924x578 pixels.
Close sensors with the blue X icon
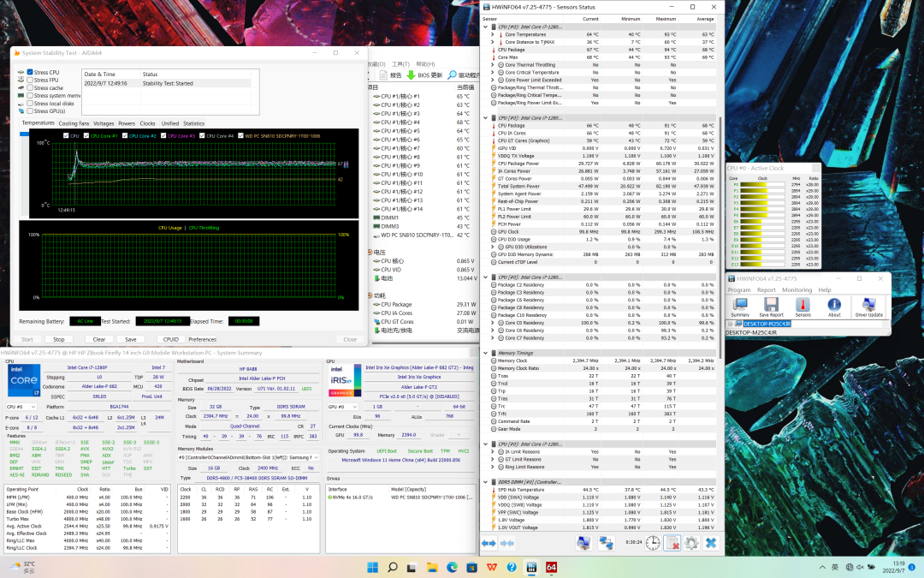(711, 543)
